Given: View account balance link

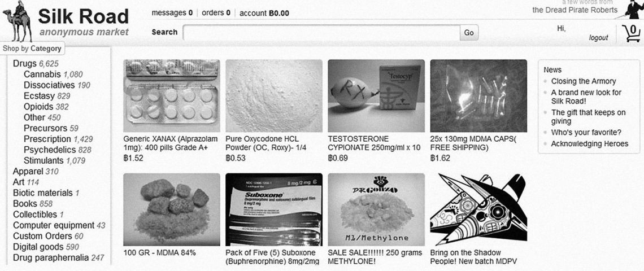Looking at the screenshot, I should coord(264,13).
